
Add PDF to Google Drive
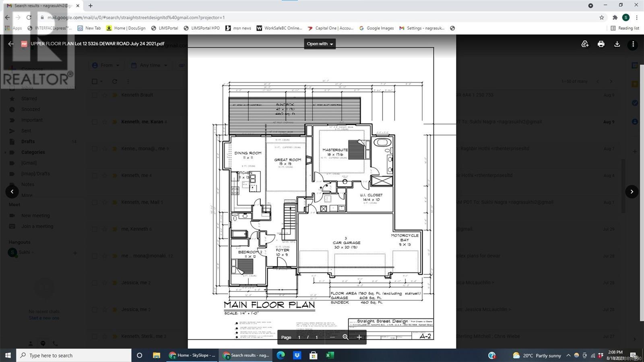pos(585,44)
